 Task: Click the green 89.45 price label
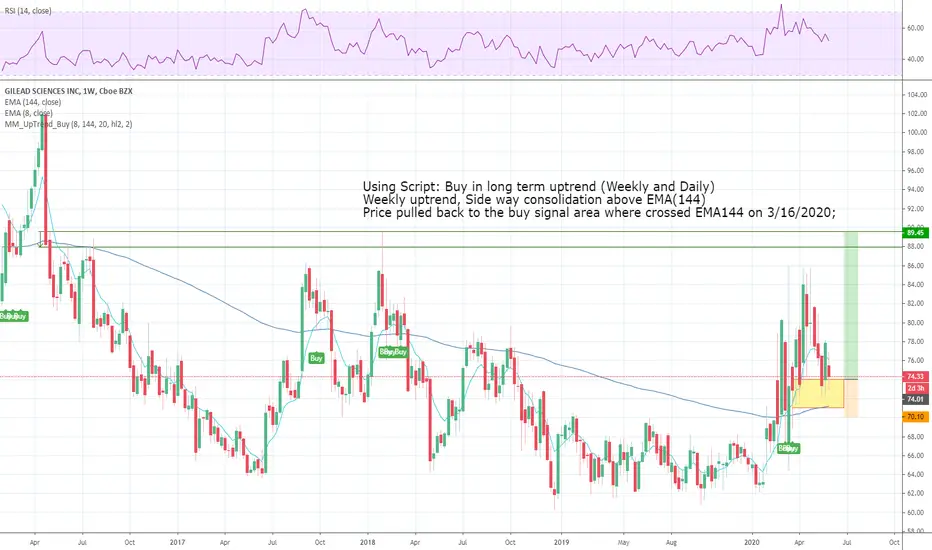point(915,232)
